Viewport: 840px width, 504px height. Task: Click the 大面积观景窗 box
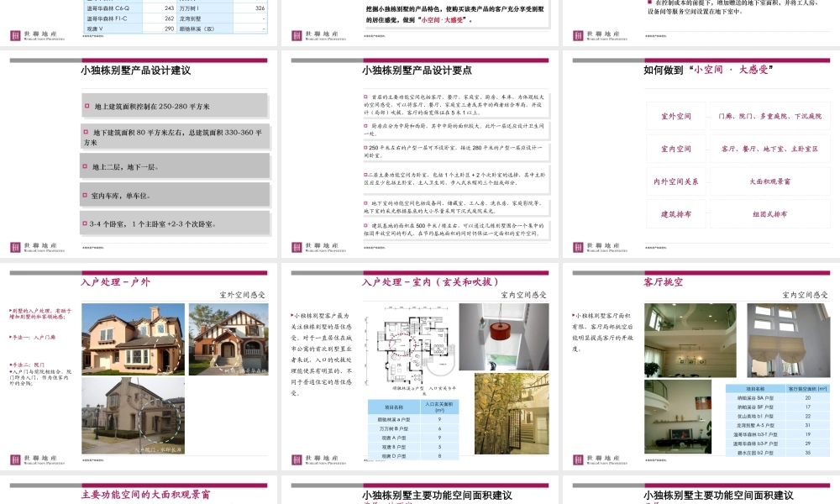(769, 181)
